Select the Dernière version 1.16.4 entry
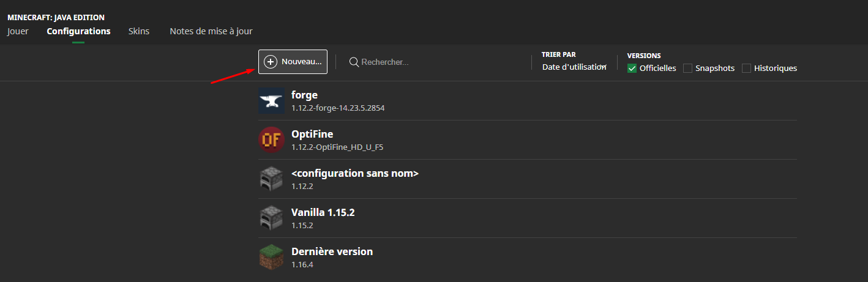 (x=332, y=251)
